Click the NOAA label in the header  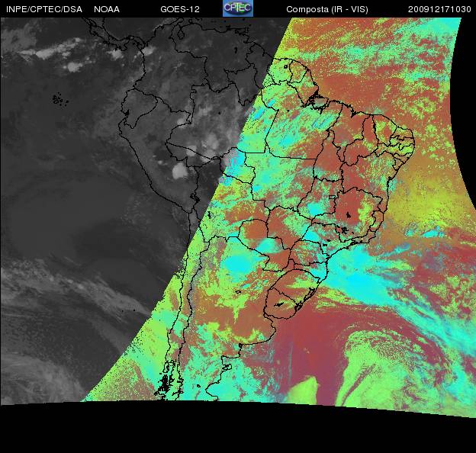coord(107,9)
